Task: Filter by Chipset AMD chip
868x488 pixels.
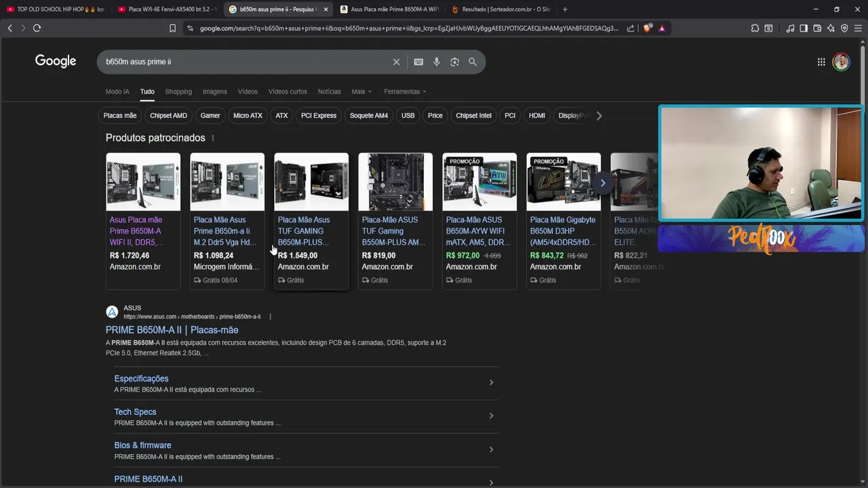Action: (x=168, y=115)
